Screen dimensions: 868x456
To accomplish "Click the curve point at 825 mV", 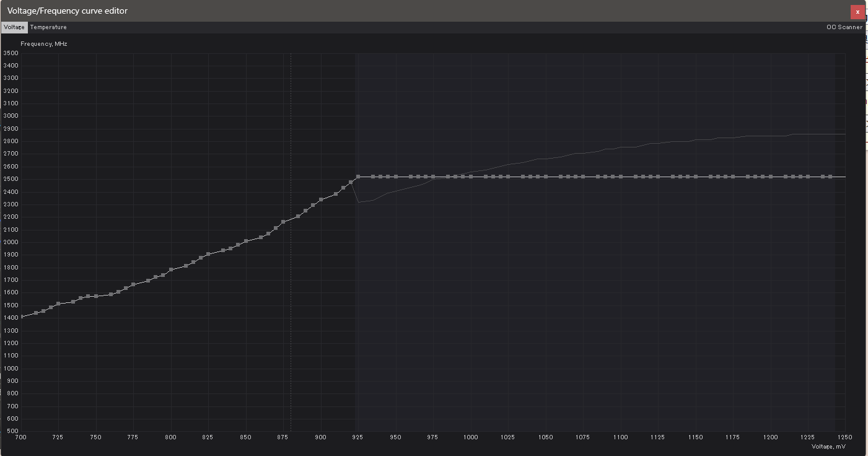I will click(x=208, y=254).
